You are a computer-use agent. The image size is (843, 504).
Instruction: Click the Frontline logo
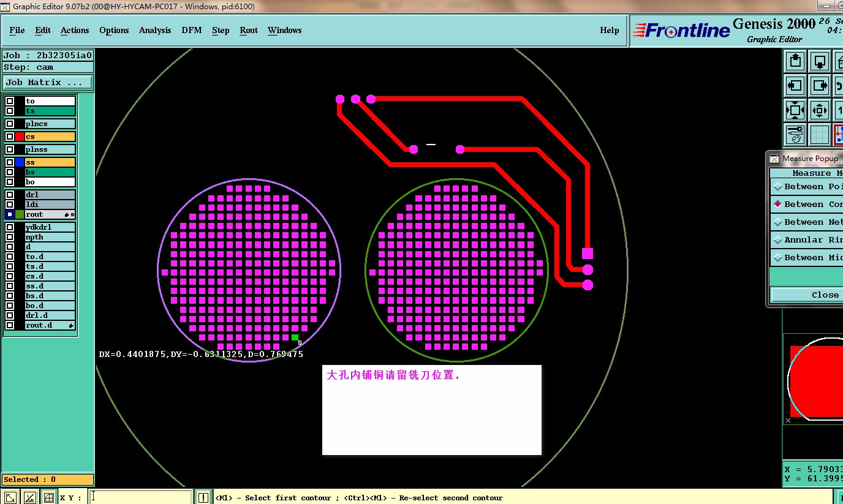coord(681,31)
